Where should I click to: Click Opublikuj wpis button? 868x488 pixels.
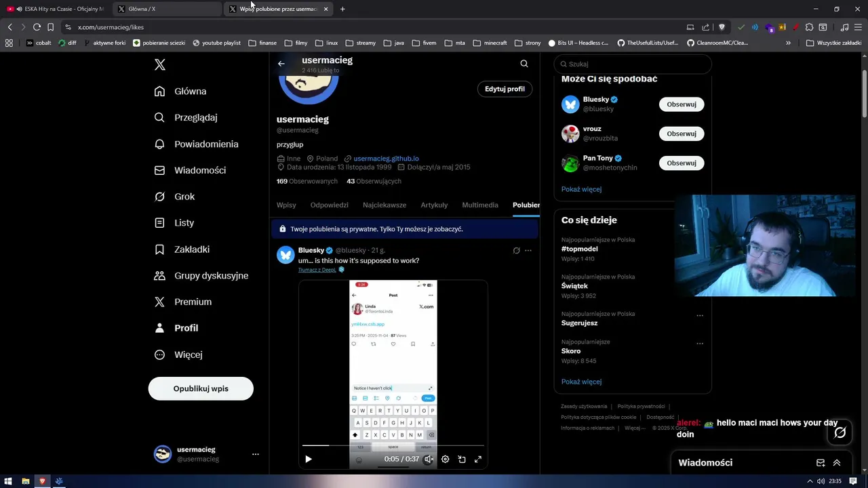[x=201, y=388]
